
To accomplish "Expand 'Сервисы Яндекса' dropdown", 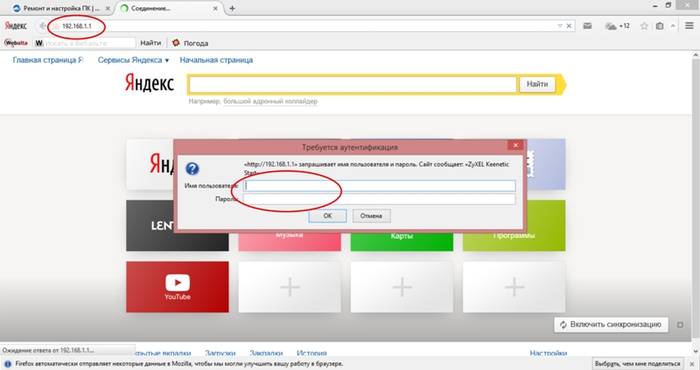I will tap(133, 60).
